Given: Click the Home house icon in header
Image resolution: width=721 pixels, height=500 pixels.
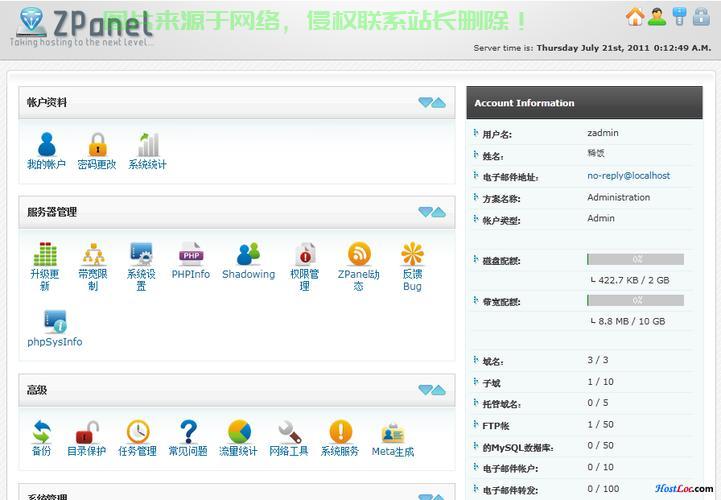Looking at the screenshot, I should click(x=635, y=17).
